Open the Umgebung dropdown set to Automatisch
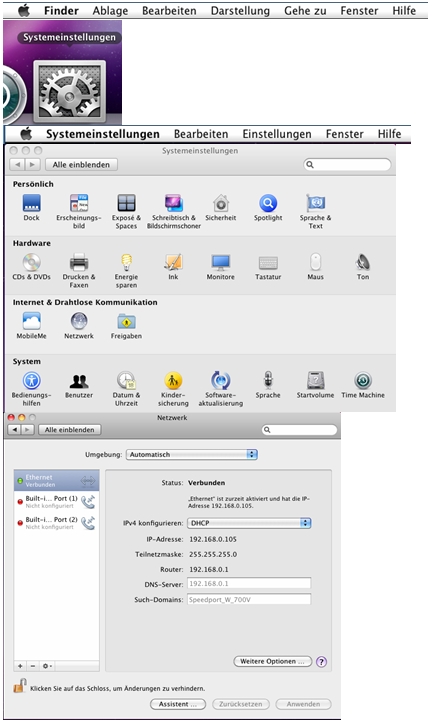The image size is (436, 726). (x=192, y=455)
